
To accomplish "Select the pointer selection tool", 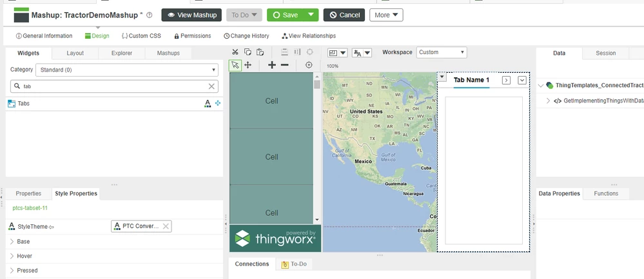I will click(235, 65).
